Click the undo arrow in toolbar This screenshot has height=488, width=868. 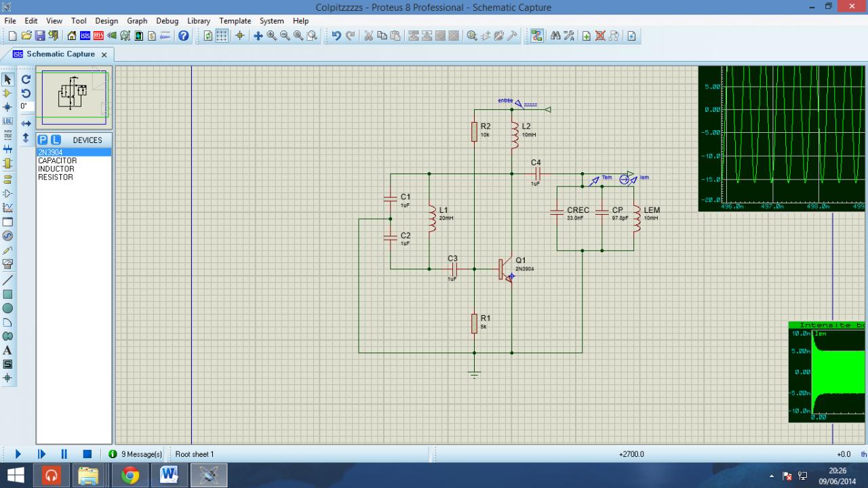click(x=336, y=36)
